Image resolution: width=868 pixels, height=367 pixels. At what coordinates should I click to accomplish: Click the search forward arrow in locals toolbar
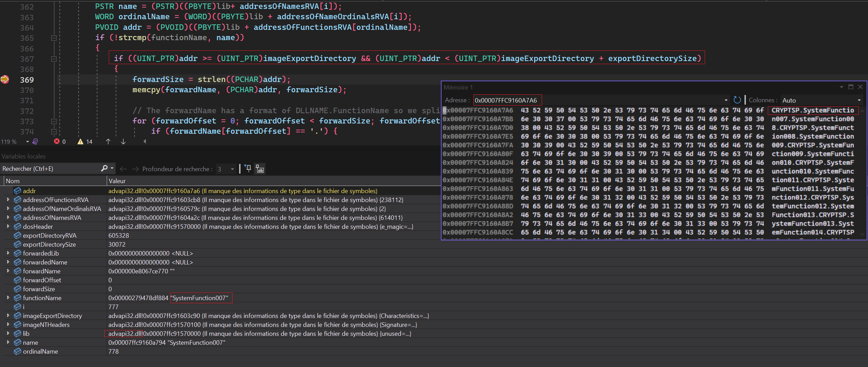[136, 169]
